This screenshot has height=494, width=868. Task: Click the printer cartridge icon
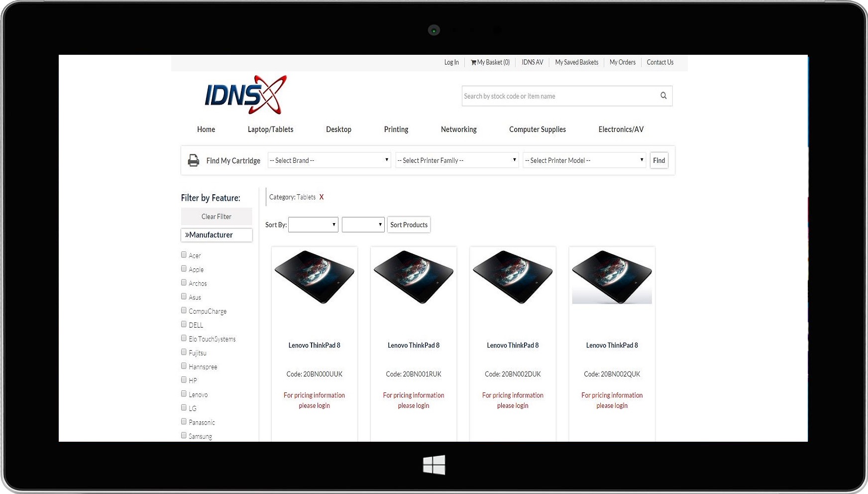[193, 160]
